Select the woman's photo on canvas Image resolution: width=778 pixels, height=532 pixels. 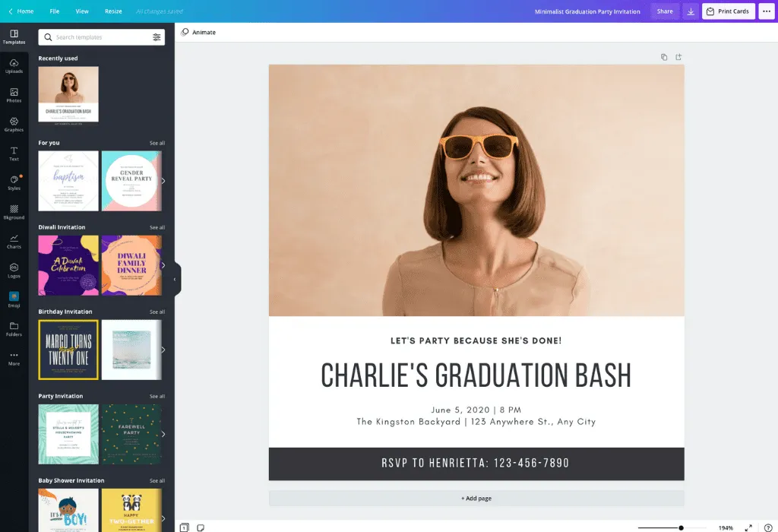[x=476, y=190]
